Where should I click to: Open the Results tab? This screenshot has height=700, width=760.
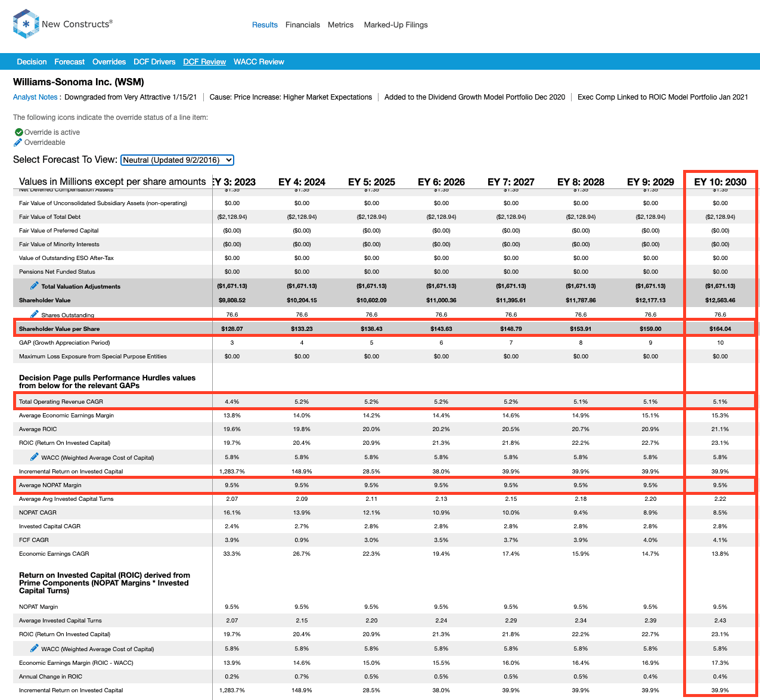pyautogui.click(x=265, y=25)
